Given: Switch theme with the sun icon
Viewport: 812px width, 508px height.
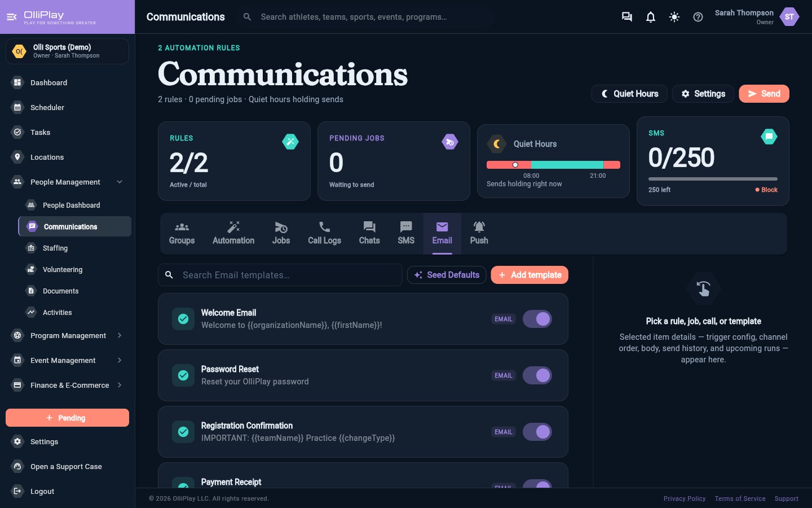Looking at the screenshot, I should pos(674,17).
